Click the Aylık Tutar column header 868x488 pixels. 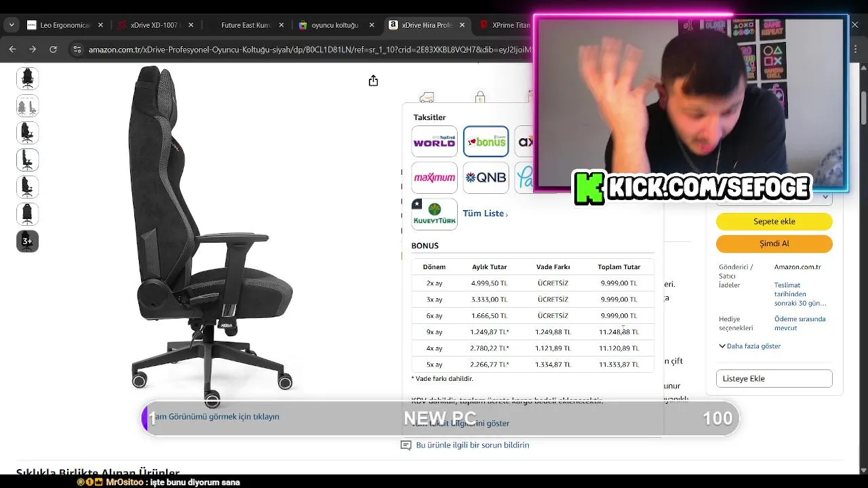click(489, 267)
